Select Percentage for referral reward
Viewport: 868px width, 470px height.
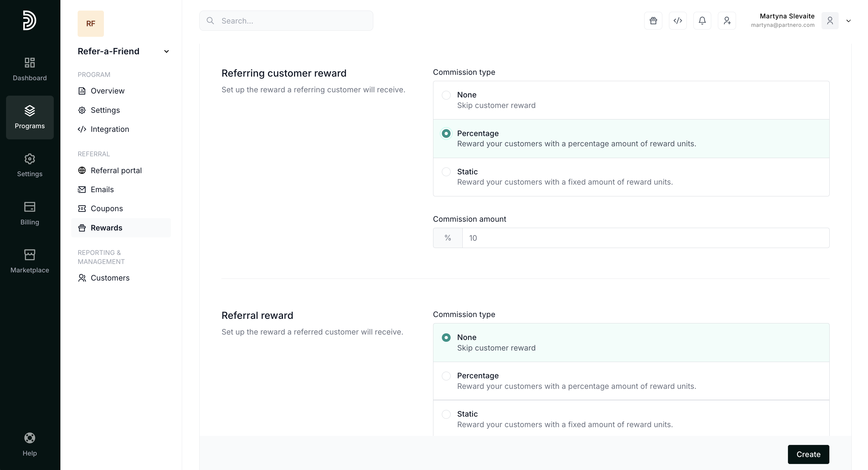[446, 376]
